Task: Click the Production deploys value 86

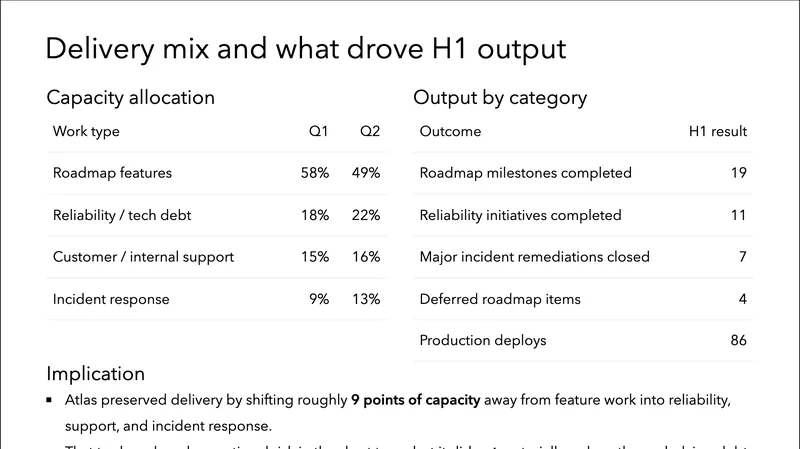Action: pos(738,341)
